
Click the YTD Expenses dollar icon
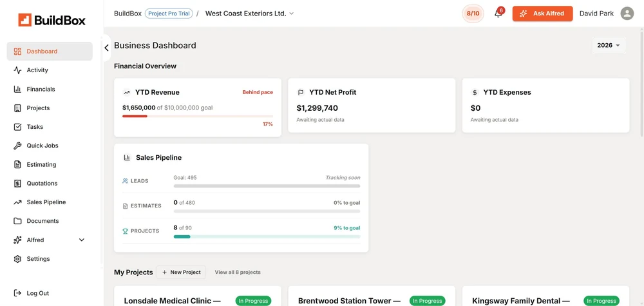coord(475,92)
